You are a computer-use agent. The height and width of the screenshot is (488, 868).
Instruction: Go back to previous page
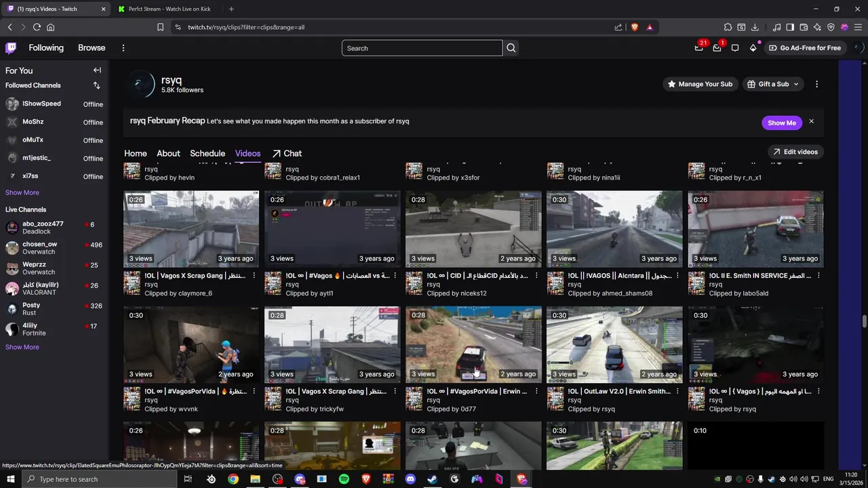[x=9, y=27]
